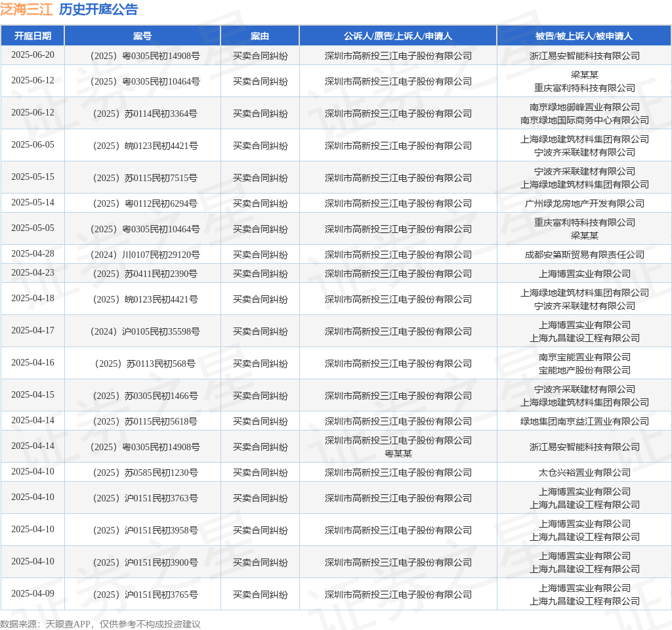672x630 pixels.
Task: Select the date 2025-06-05
Action: [x=33, y=145]
